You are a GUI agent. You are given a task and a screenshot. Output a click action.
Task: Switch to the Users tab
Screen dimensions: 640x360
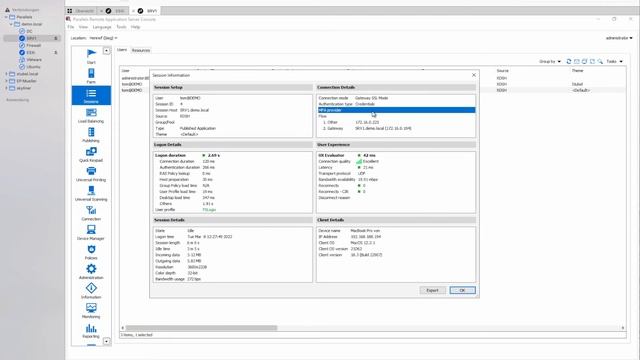(x=122, y=50)
